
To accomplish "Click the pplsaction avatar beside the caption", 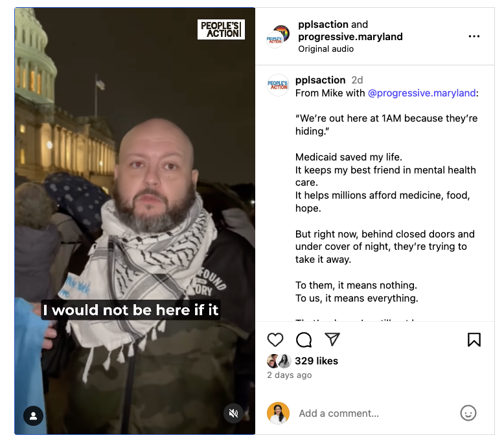I will tap(278, 85).
